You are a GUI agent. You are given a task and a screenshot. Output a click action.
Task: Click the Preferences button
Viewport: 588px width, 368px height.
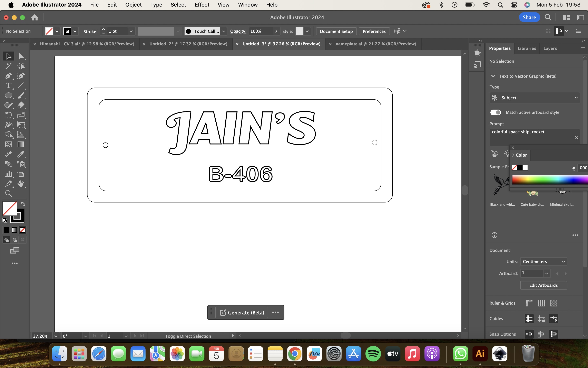coord(374,31)
